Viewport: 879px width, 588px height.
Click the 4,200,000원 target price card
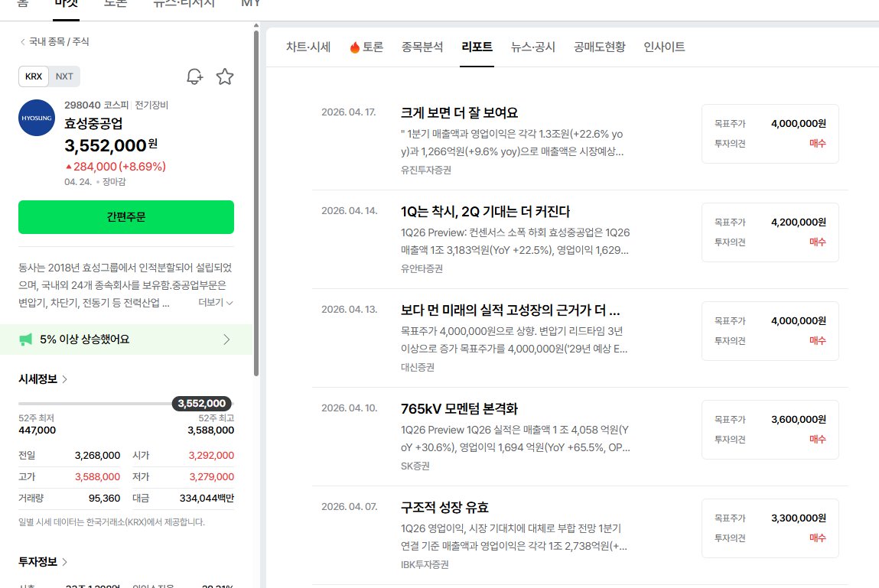[770, 232]
